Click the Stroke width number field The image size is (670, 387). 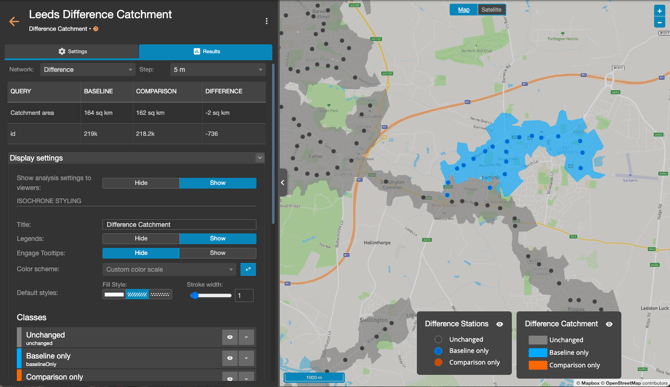(244, 295)
